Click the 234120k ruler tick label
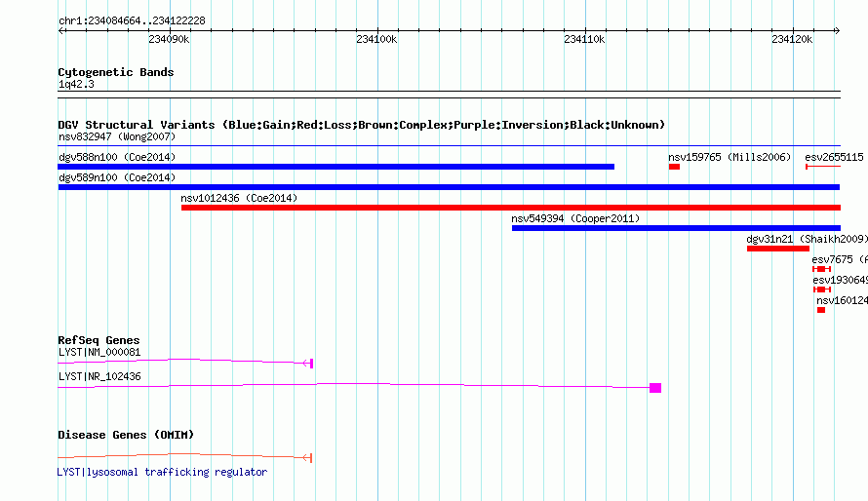This screenshot has width=868, height=501. click(x=792, y=39)
